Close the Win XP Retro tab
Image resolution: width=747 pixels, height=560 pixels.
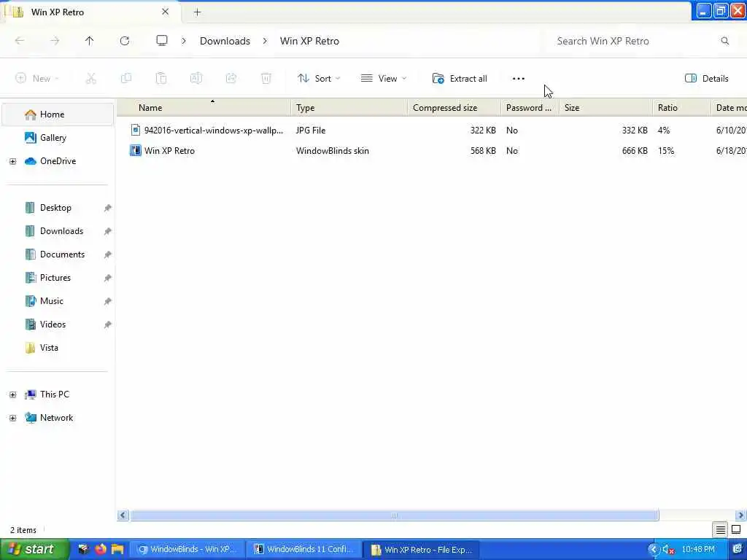click(166, 12)
